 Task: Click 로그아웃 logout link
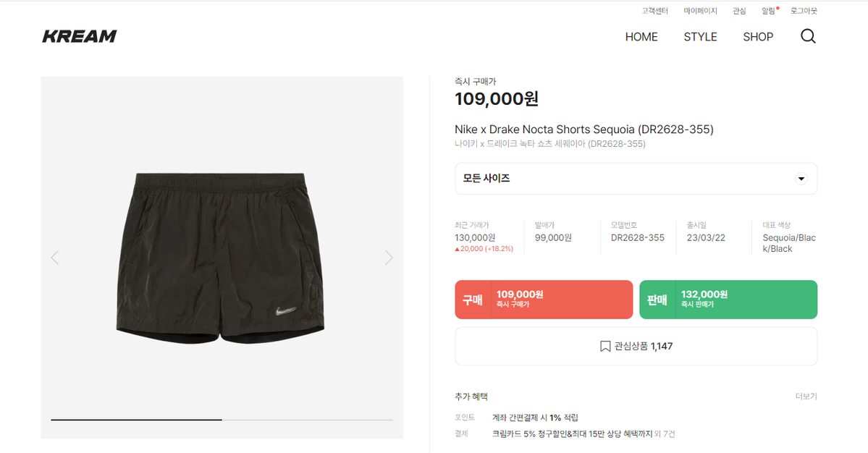(804, 11)
